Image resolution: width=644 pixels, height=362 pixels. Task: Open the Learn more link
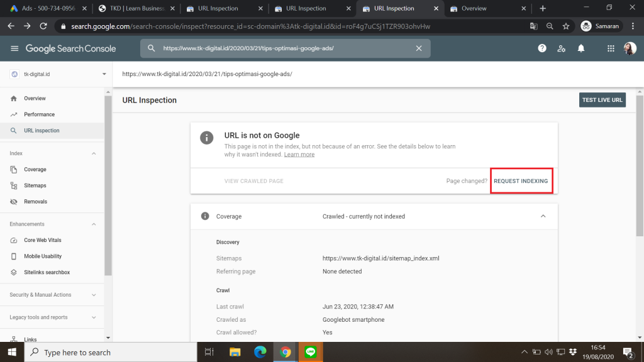pyautogui.click(x=299, y=155)
